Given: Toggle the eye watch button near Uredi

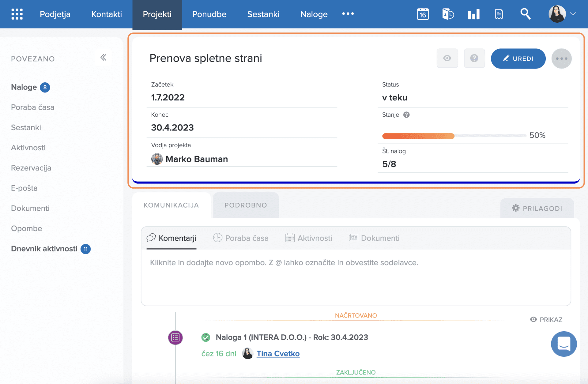Looking at the screenshot, I should point(447,58).
